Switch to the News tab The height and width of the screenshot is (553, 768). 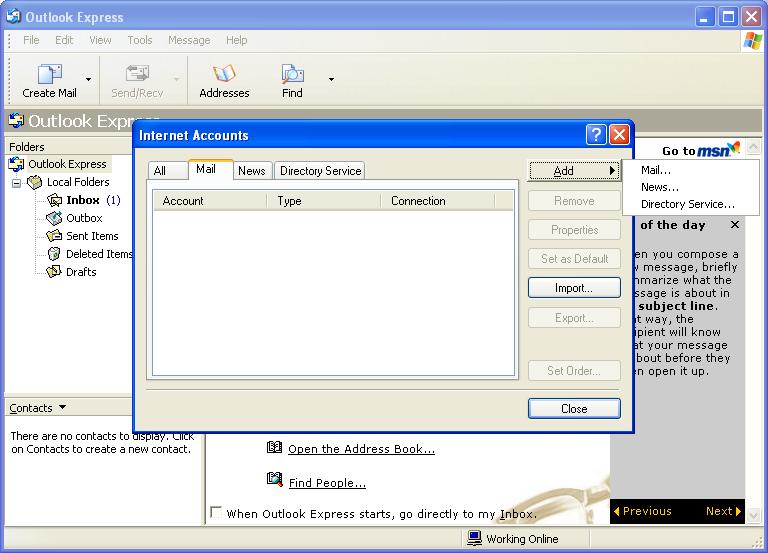(x=252, y=171)
